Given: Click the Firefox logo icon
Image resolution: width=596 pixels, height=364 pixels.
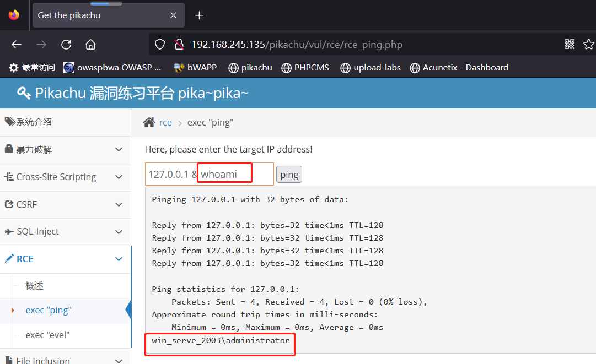Looking at the screenshot, I should (x=14, y=15).
